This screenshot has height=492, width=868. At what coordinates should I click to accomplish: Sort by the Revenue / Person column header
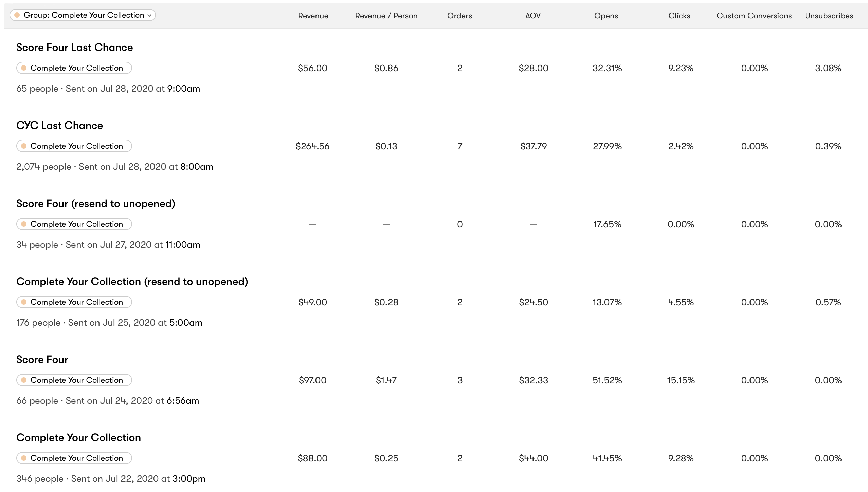[386, 16]
